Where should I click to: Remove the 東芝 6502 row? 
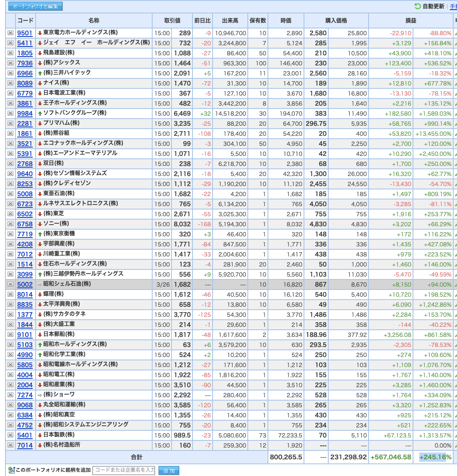(x=10, y=214)
